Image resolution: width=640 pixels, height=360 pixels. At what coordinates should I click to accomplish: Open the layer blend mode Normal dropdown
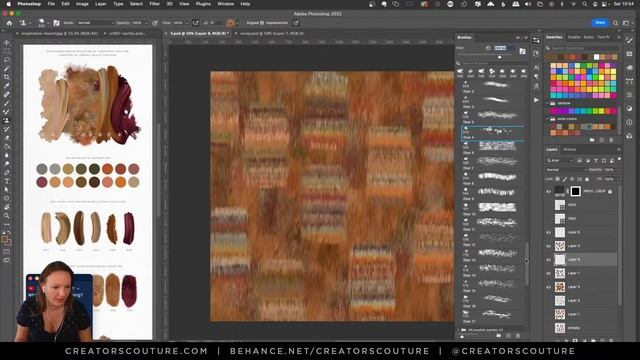565,170
